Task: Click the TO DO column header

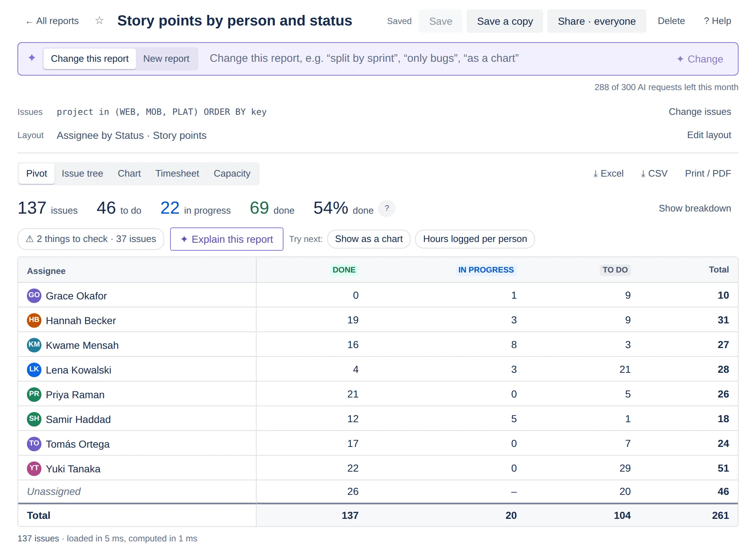Action: [615, 270]
